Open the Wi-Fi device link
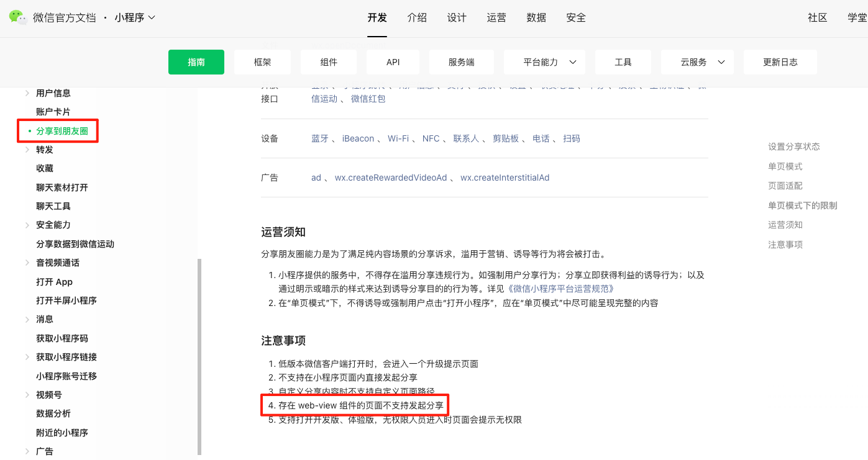The width and height of the screenshot is (868, 460). pyautogui.click(x=398, y=138)
